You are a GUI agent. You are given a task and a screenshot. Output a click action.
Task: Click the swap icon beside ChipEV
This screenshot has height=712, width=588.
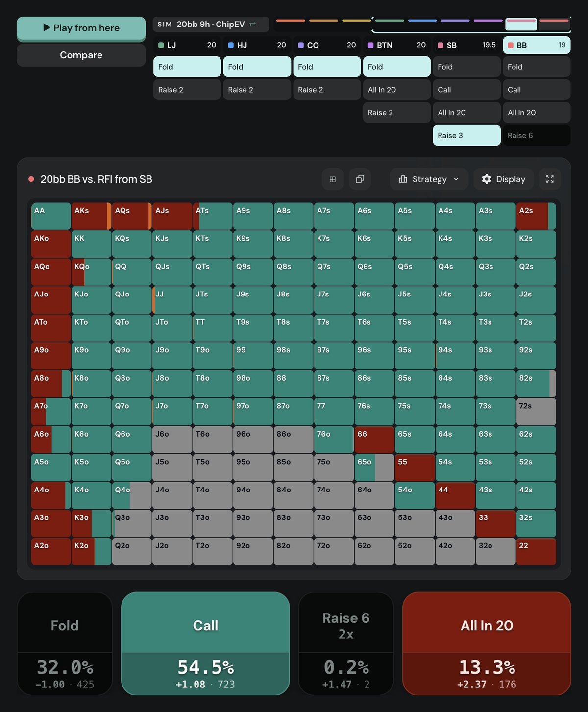tap(252, 24)
